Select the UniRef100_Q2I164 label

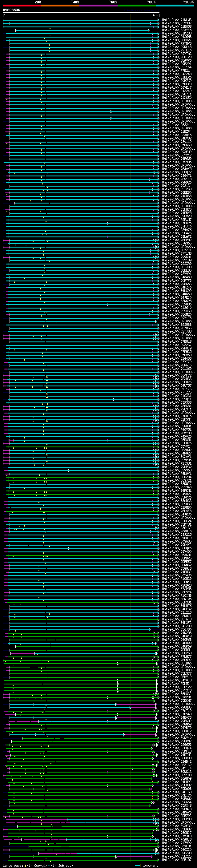click(177, 67)
